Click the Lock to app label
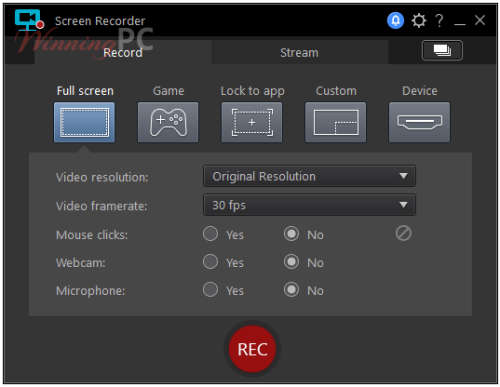This screenshot has width=500, height=387. [252, 91]
